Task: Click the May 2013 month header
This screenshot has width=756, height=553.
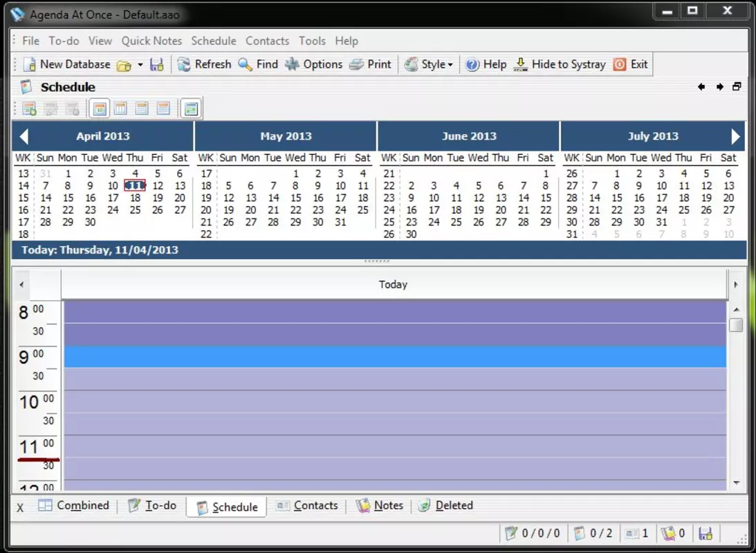Action: click(286, 136)
